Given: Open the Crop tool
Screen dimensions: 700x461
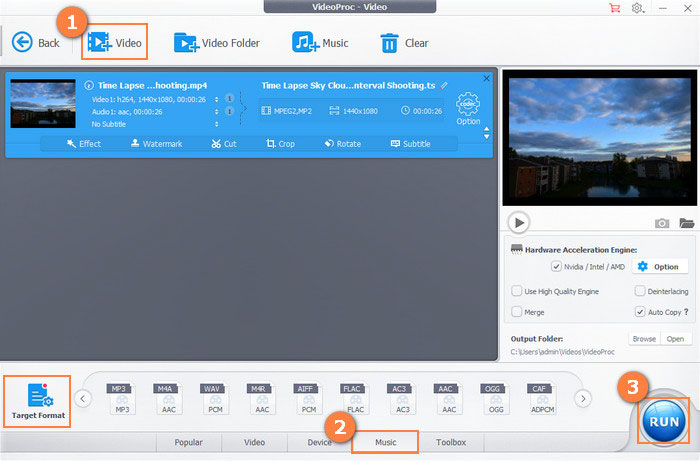Looking at the screenshot, I should pos(280,144).
